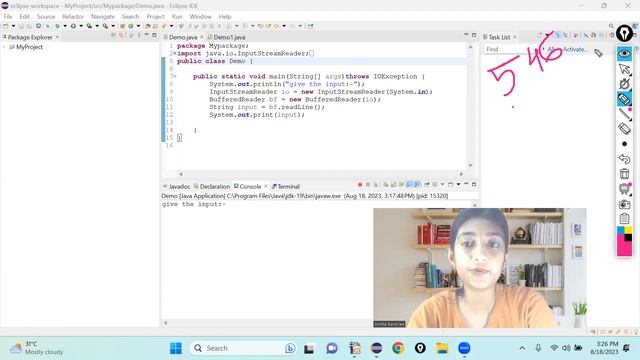Toggle annotation visibility eye icon

(x=624, y=53)
